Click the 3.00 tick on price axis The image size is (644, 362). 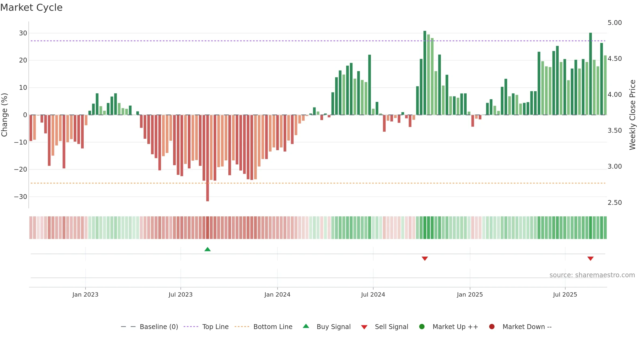tap(615, 167)
